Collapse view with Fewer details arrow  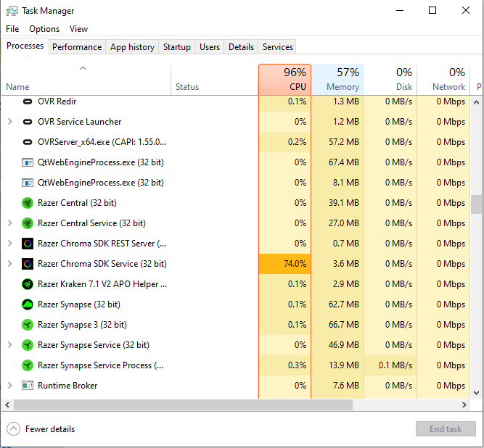point(13,429)
